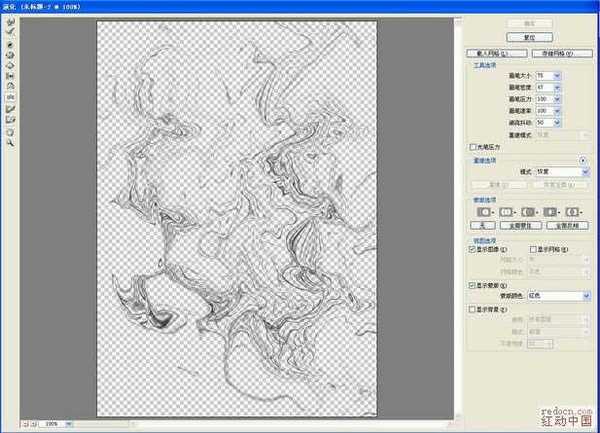600x433 pixels.
Task: Select the Forward Warp tool
Action: (10, 22)
